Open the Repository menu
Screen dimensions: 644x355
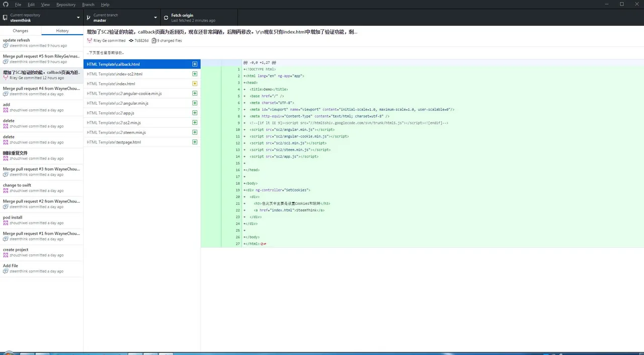(x=66, y=5)
